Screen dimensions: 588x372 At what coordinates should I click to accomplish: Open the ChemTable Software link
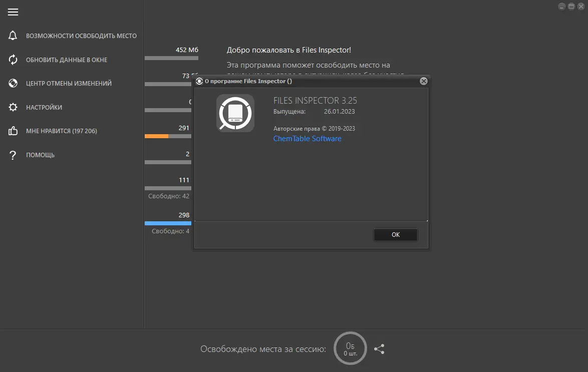pos(307,139)
